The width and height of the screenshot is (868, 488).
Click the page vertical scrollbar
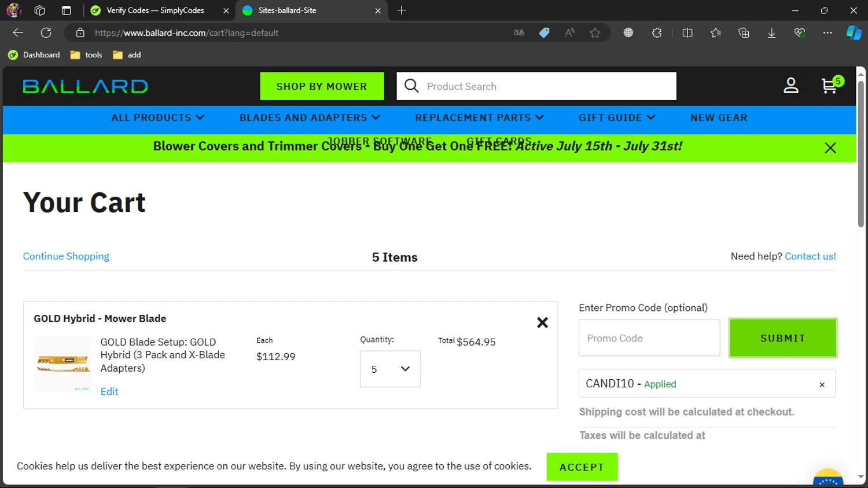coord(861,154)
